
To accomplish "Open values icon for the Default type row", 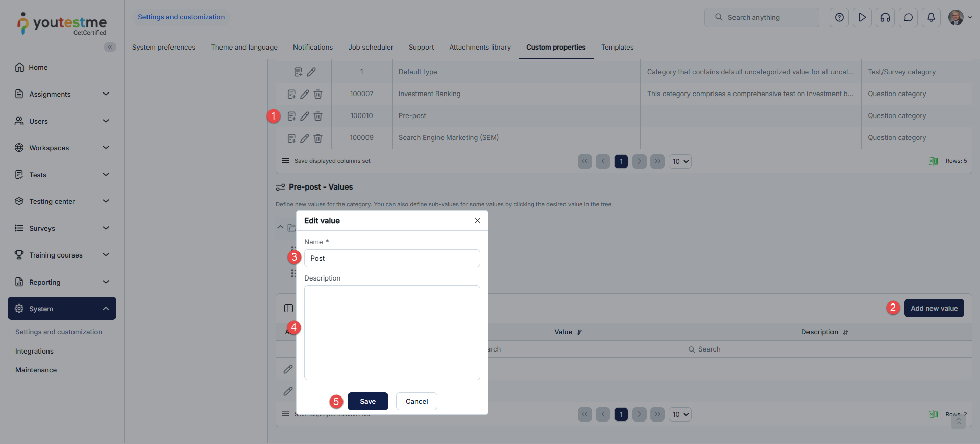I will 298,72.
